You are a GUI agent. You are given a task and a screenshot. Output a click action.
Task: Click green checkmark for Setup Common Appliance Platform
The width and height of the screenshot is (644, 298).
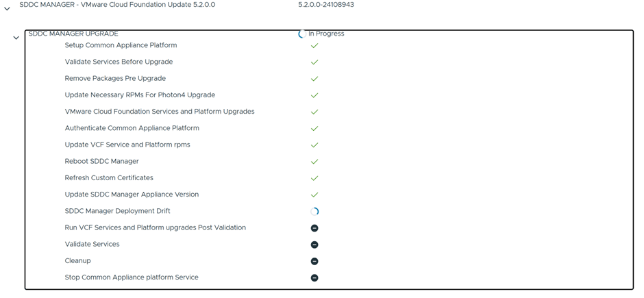(314, 46)
